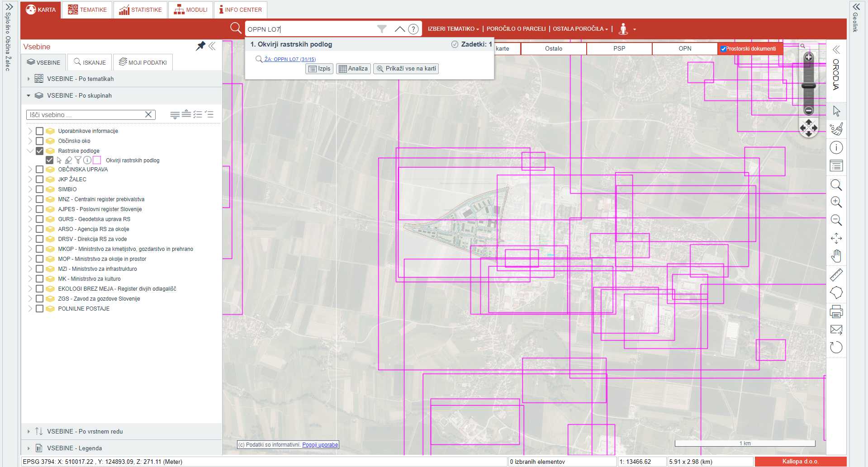Click the Prikaži vse na karti button
The width and height of the screenshot is (868, 467).
tap(406, 69)
